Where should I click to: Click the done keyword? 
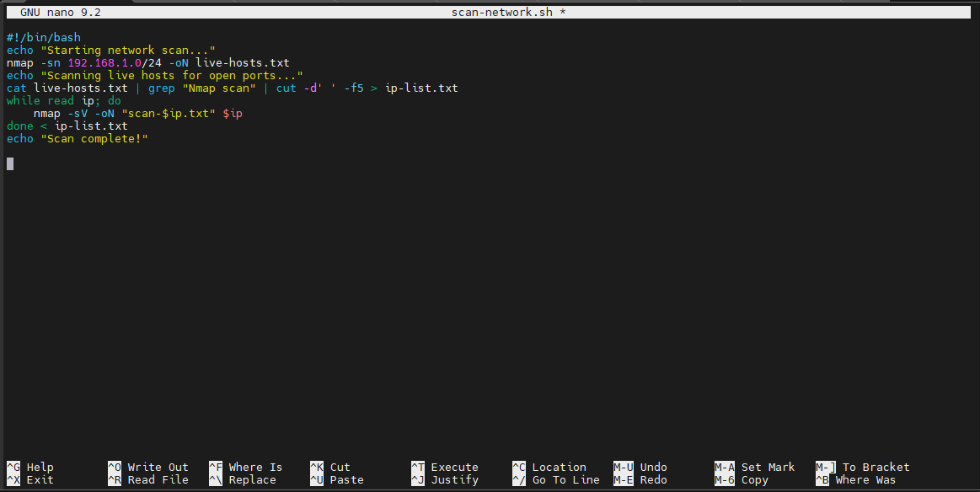point(20,126)
